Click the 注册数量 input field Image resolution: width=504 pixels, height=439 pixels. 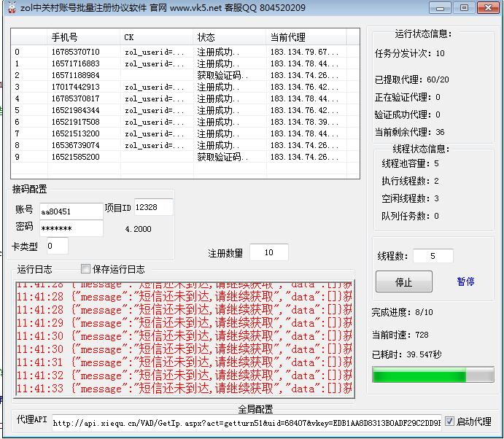[268, 252]
